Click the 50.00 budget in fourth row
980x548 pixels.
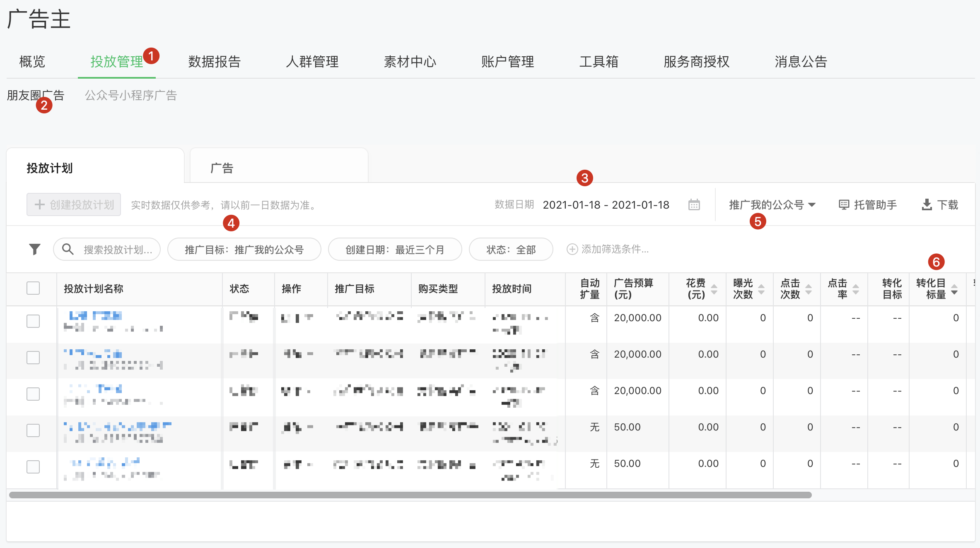(627, 427)
